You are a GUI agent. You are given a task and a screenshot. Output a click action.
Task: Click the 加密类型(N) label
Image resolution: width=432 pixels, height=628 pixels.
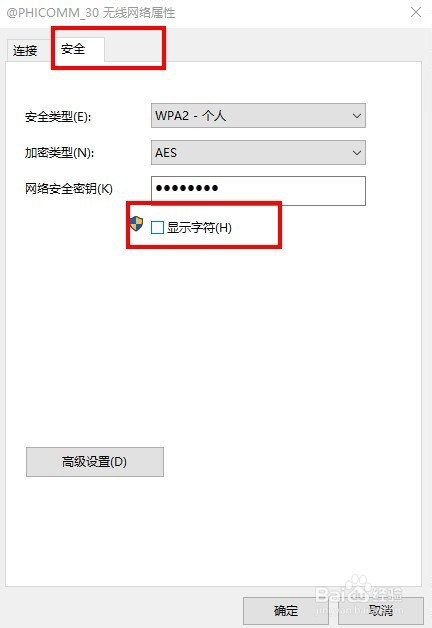[59, 153]
